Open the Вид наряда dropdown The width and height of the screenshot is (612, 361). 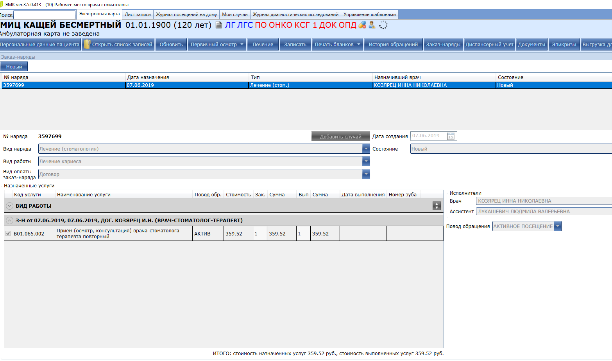click(366, 149)
